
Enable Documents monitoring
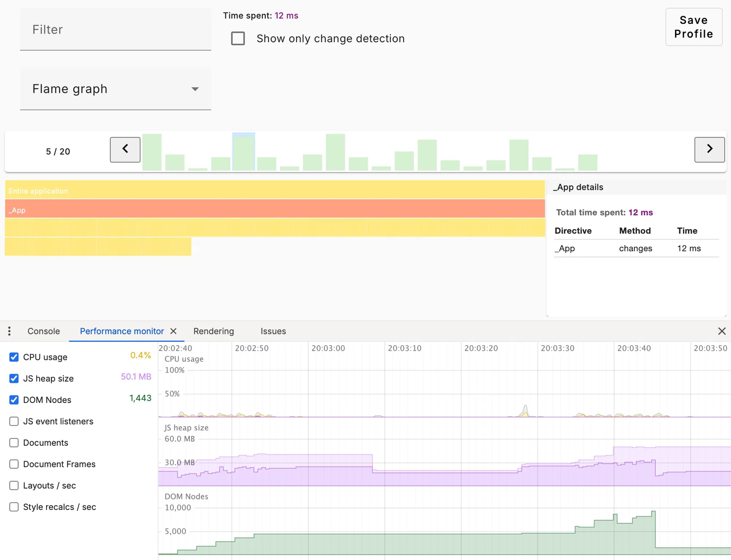[14, 442]
